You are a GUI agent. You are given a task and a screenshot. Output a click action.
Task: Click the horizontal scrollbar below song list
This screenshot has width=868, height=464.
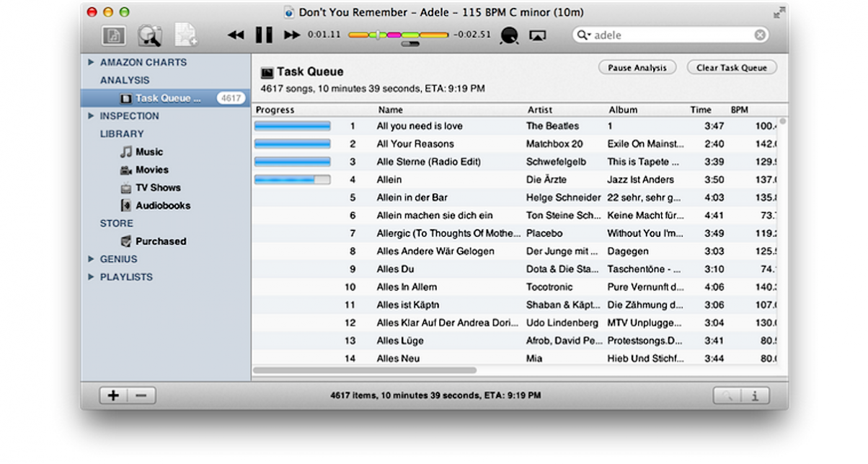[x=365, y=370]
